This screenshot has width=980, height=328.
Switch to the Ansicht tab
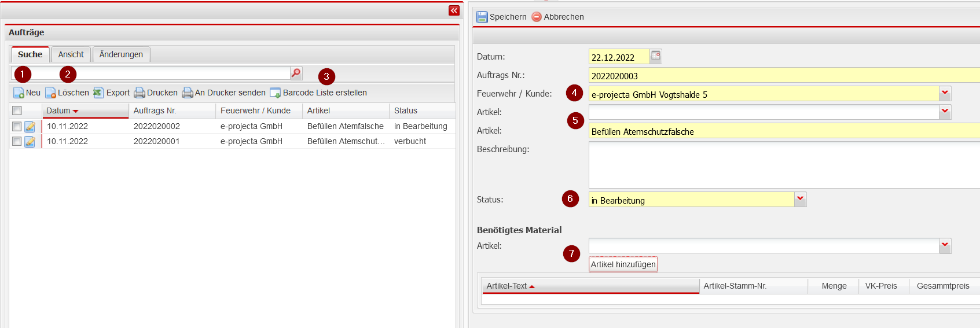point(71,54)
